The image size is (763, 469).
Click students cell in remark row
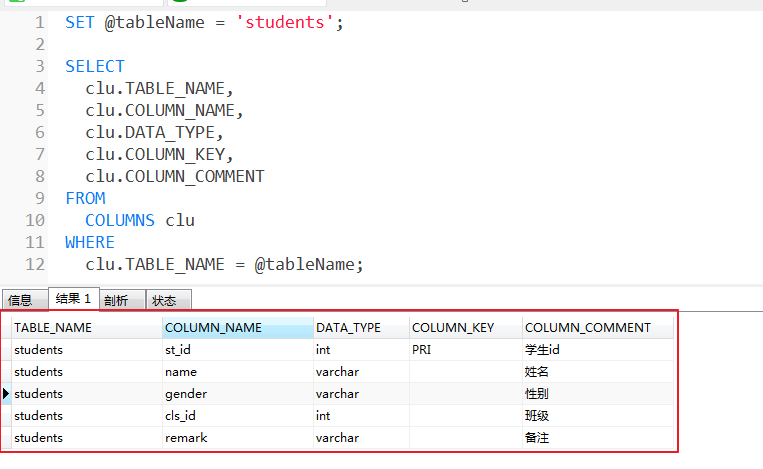pyautogui.click(x=87, y=437)
